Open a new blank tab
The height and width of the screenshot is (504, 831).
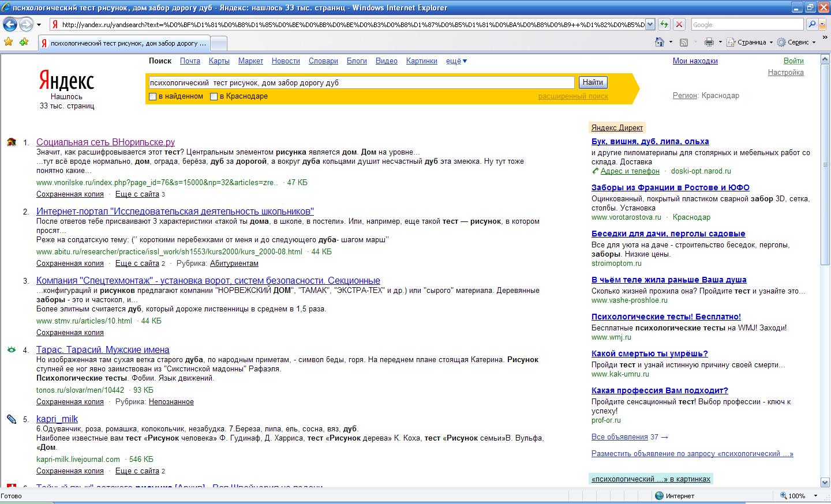point(219,43)
